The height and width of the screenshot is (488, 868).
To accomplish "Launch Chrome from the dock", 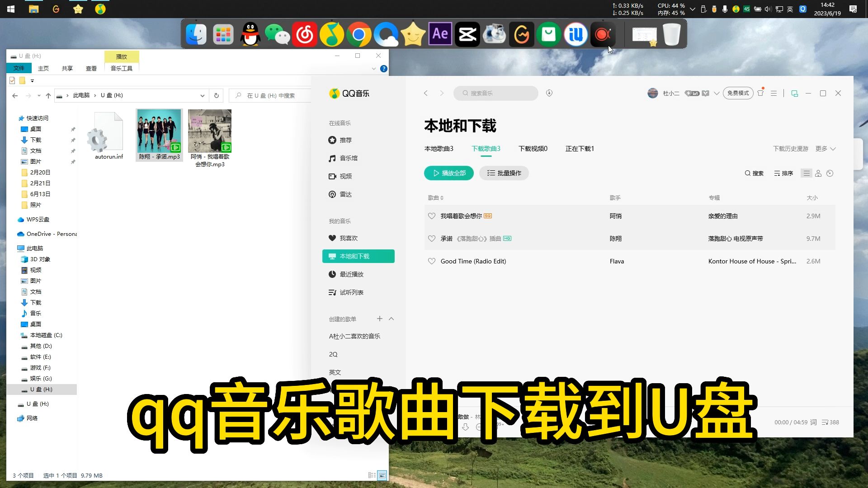I will [x=359, y=34].
